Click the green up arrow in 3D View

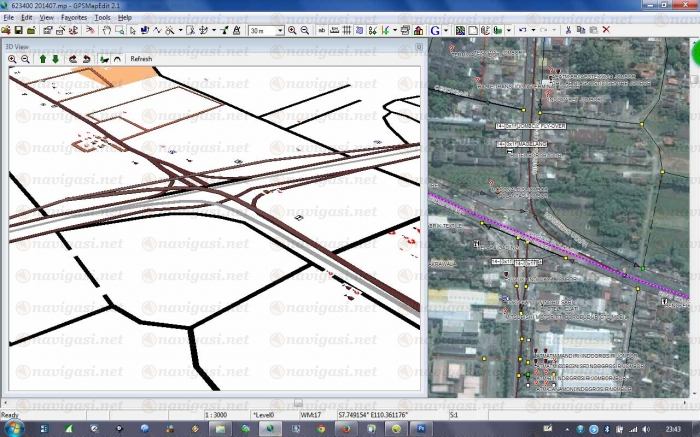(x=42, y=59)
